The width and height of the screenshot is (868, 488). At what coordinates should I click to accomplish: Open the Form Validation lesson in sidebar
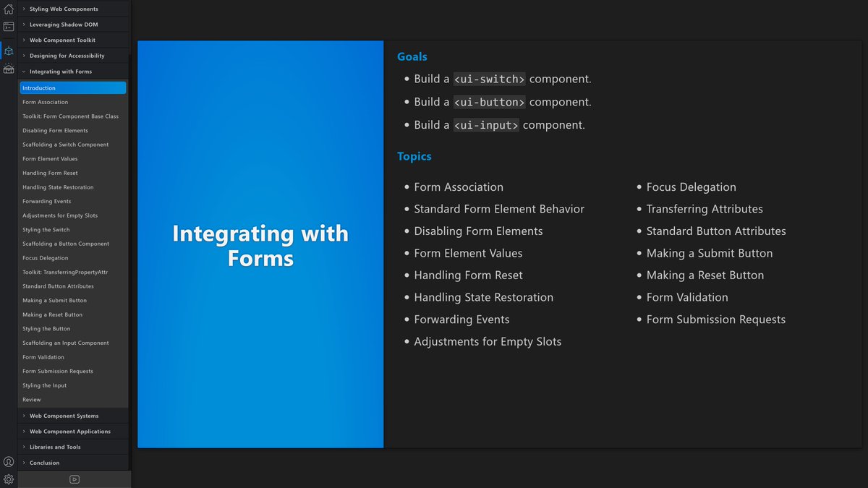click(73, 357)
